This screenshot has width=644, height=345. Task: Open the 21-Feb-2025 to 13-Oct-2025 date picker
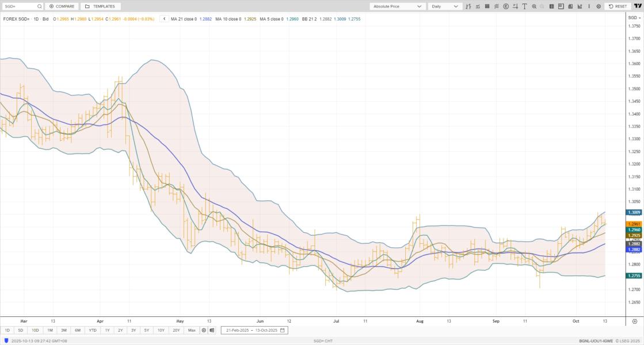click(x=254, y=330)
